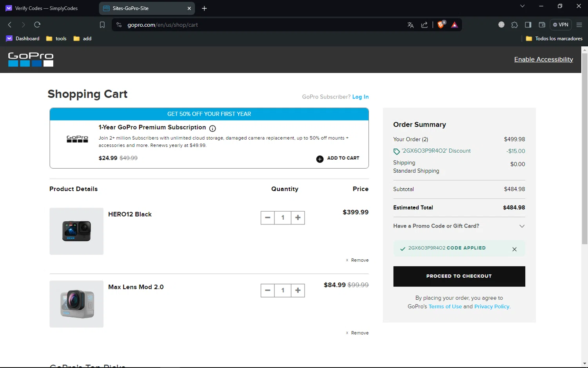Open Brave Shields lion icon
Screen dimensions: 588x368
441,24
